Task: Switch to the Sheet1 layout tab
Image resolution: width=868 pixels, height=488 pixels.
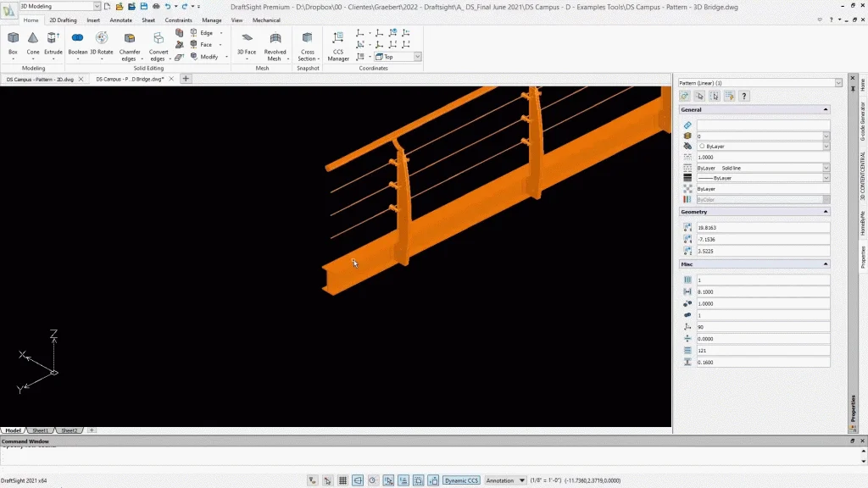Action: coord(40,430)
